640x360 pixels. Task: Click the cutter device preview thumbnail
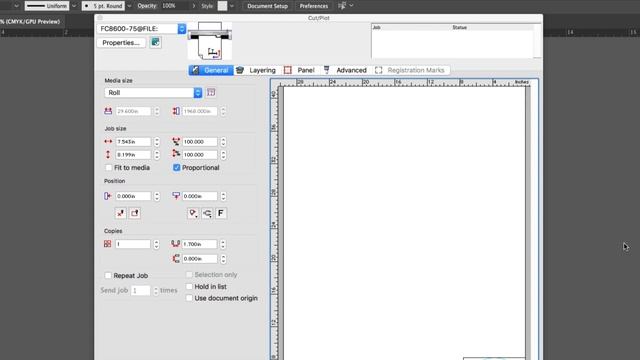point(209,41)
